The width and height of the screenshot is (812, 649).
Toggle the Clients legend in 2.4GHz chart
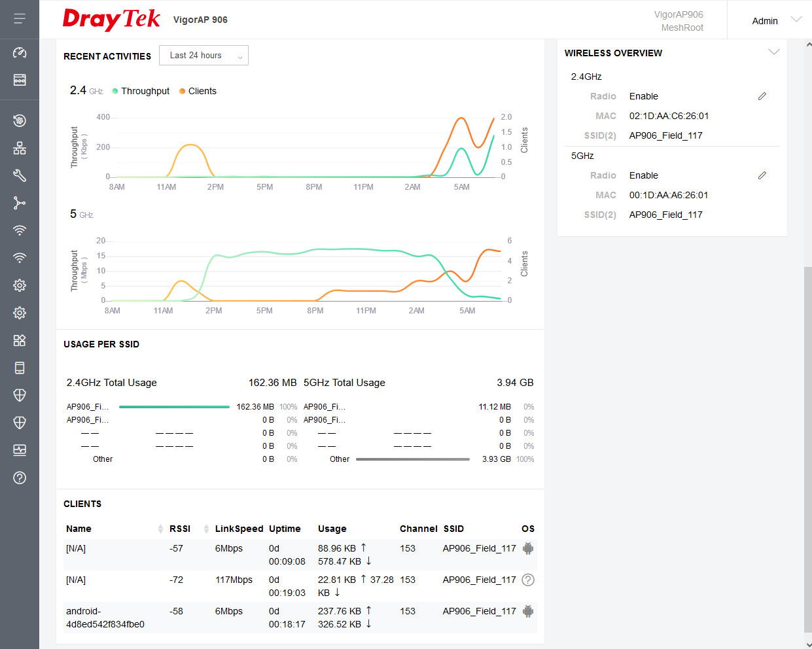point(198,91)
